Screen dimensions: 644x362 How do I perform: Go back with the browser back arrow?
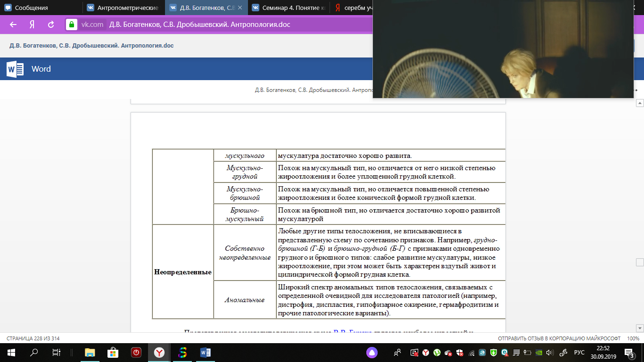[13, 25]
